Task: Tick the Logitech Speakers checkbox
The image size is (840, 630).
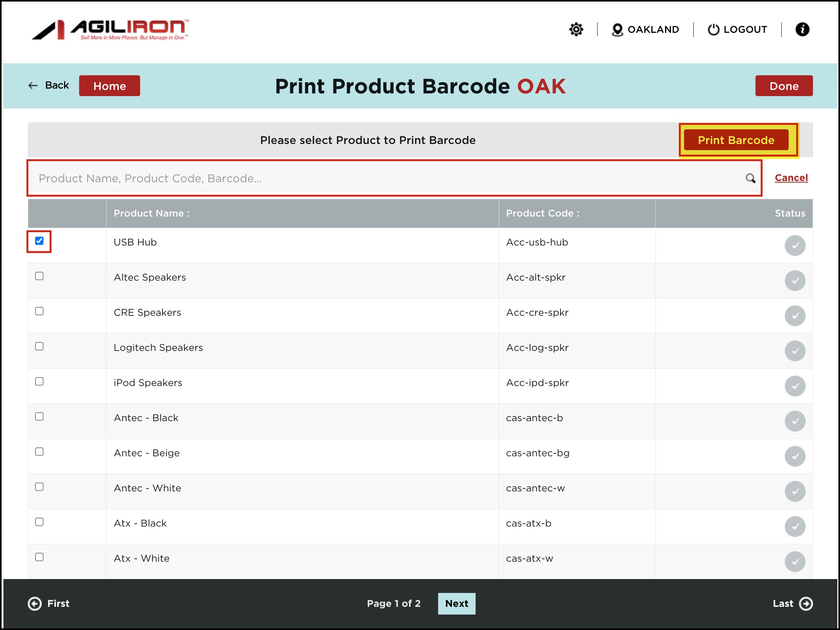Action: pyautogui.click(x=39, y=346)
